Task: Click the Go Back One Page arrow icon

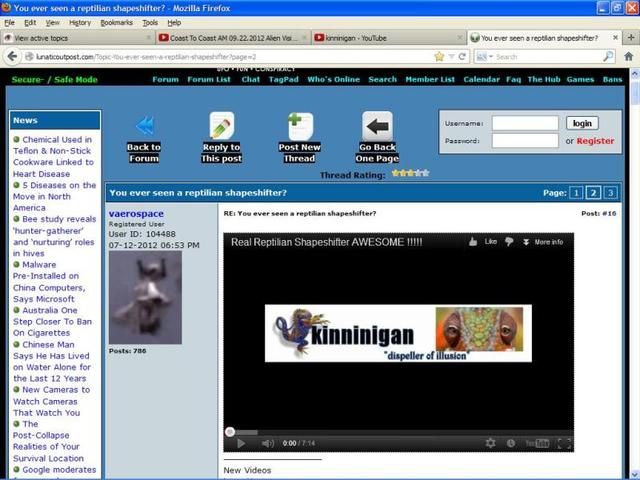Action: [x=377, y=126]
